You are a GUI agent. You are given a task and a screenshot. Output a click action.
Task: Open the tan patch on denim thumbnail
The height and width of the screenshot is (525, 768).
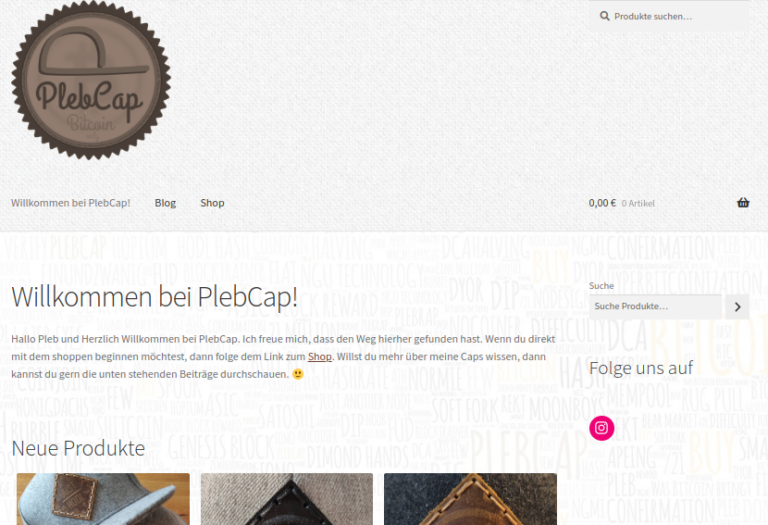pyautogui.click(x=470, y=499)
